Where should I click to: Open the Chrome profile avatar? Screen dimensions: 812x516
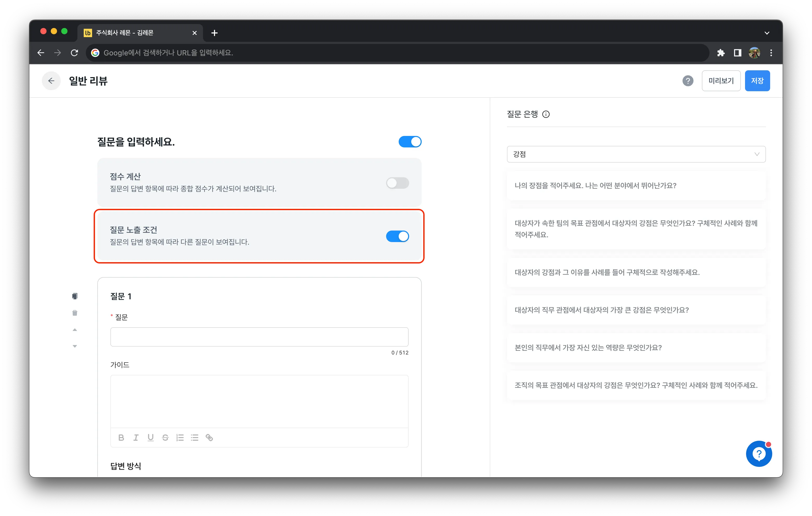(x=754, y=53)
